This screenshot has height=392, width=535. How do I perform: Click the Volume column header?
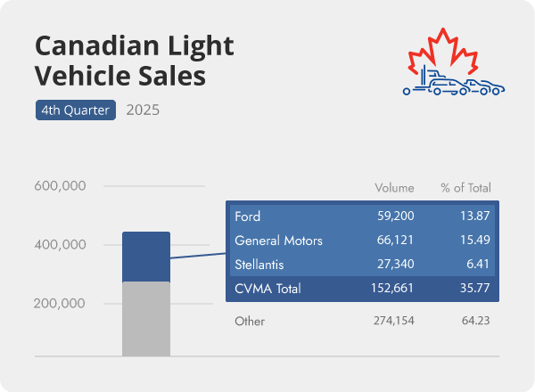[x=394, y=188]
